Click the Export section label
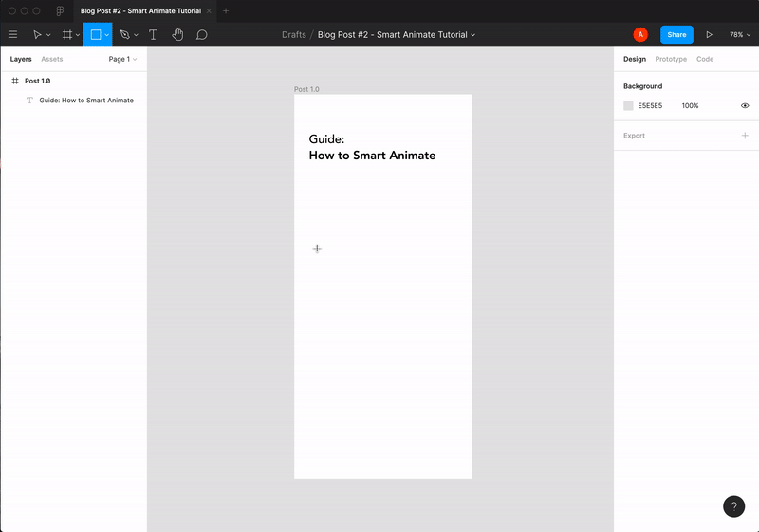759x532 pixels. pos(634,136)
